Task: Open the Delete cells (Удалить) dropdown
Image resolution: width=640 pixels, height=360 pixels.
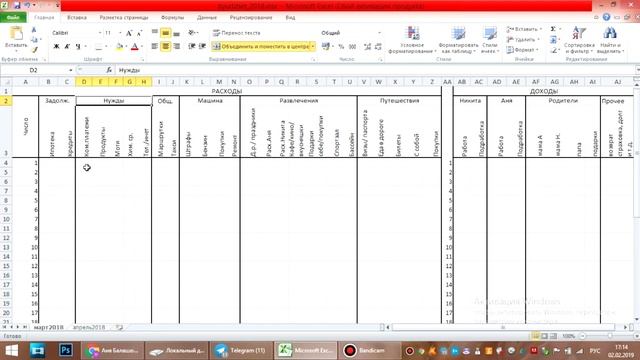Action: click(523, 40)
